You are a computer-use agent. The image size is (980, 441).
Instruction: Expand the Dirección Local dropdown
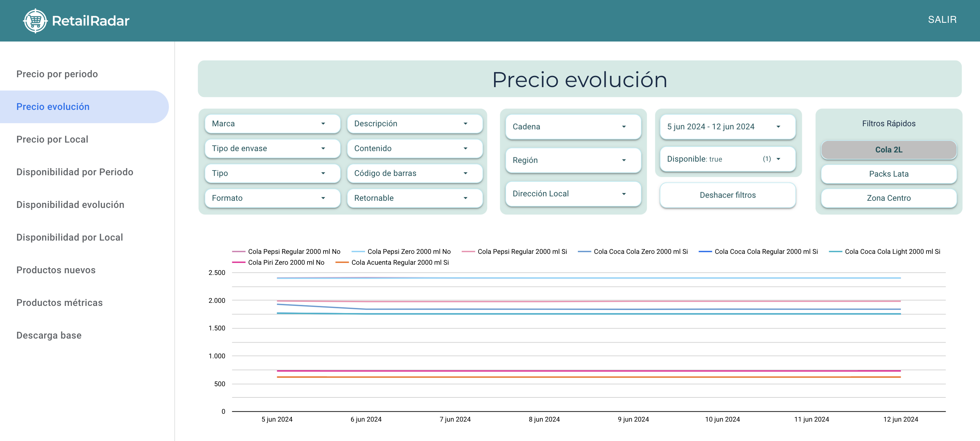point(573,194)
